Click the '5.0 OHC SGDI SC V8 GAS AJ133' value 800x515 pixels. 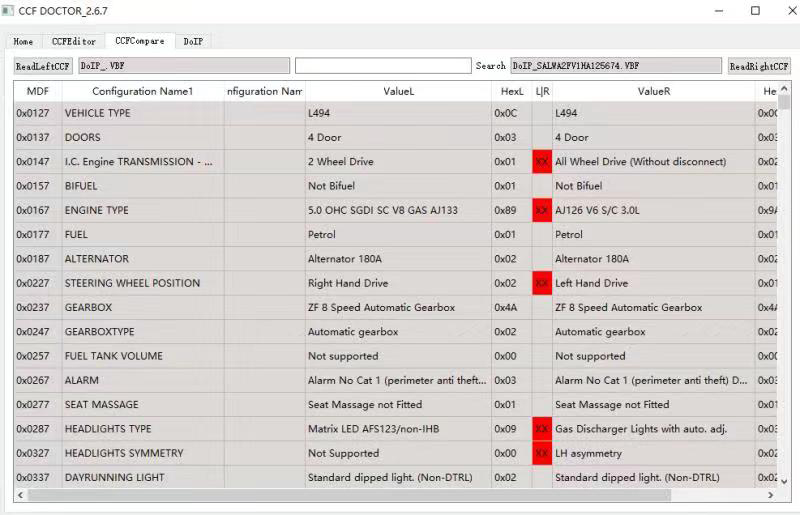point(383,210)
